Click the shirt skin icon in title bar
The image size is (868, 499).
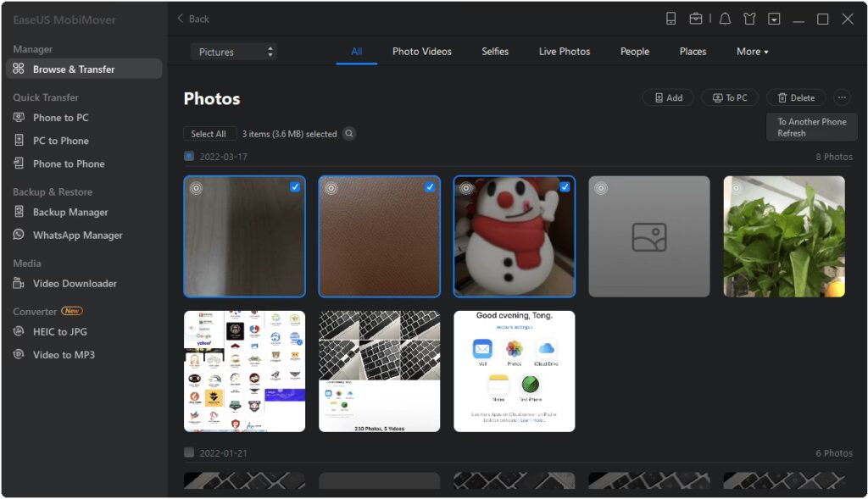(x=749, y=19)
